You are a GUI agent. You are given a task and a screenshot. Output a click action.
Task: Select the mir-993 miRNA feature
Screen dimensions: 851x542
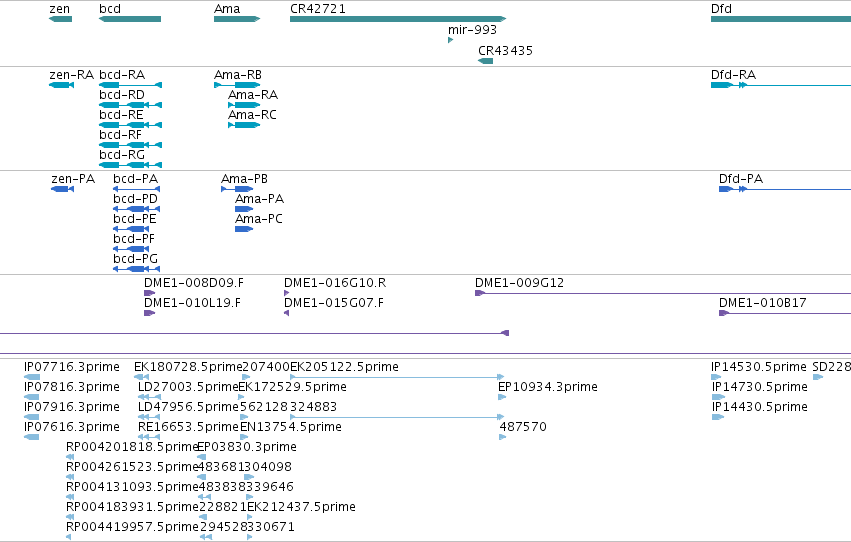(450, 40)
